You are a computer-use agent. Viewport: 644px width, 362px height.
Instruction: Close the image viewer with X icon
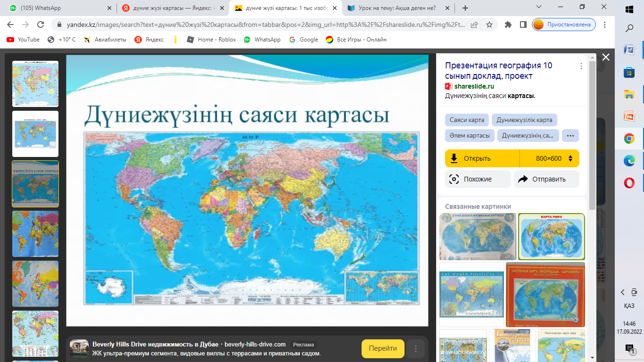606,58
